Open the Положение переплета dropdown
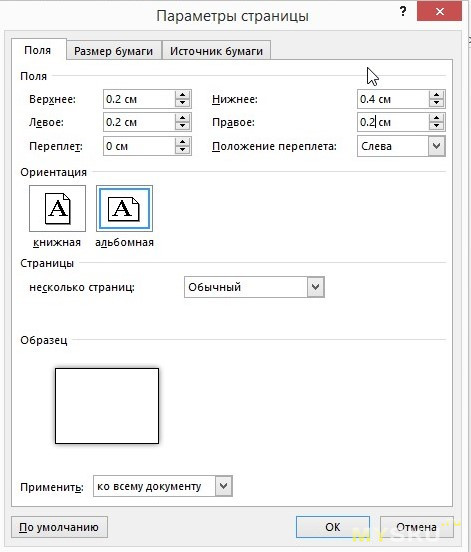This screenshot has height=552, width=471. click(x=437, y=146)
